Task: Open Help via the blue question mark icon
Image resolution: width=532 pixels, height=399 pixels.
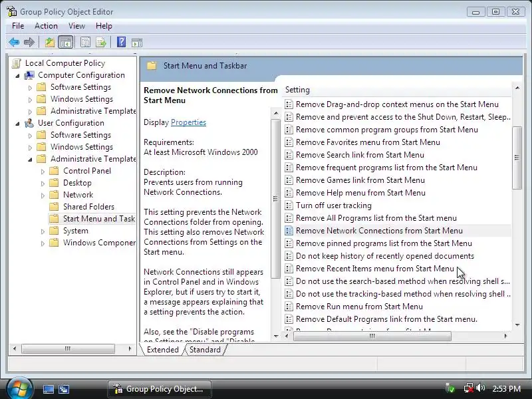Action: (121, 42)
